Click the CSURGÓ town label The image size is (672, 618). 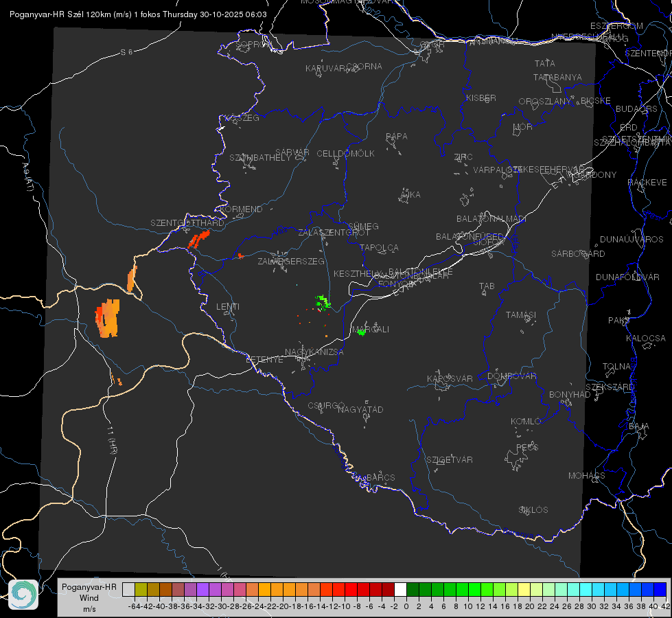click(x=326, y=406)
